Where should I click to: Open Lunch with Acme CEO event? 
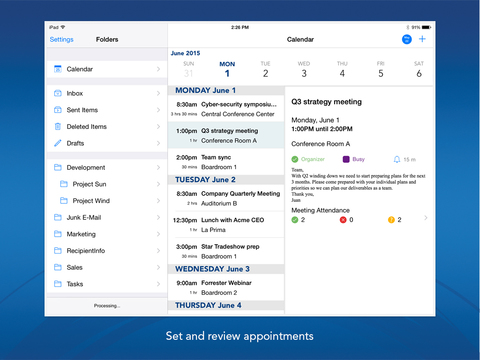226,225
